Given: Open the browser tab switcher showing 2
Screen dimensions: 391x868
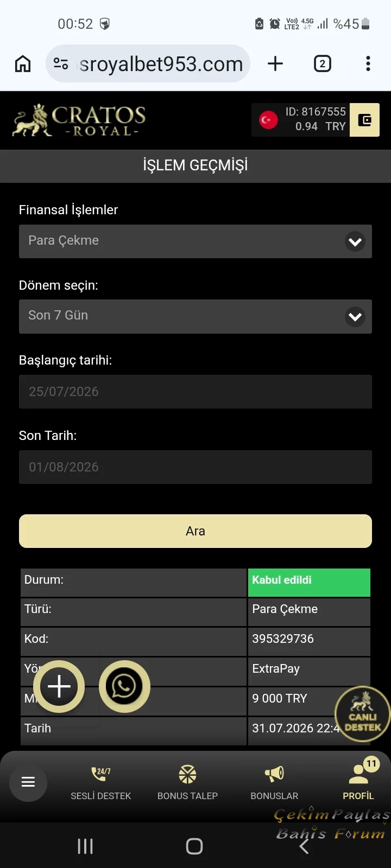Looking at the screenshot, I should pyautogui.click(x=323, y=63).
